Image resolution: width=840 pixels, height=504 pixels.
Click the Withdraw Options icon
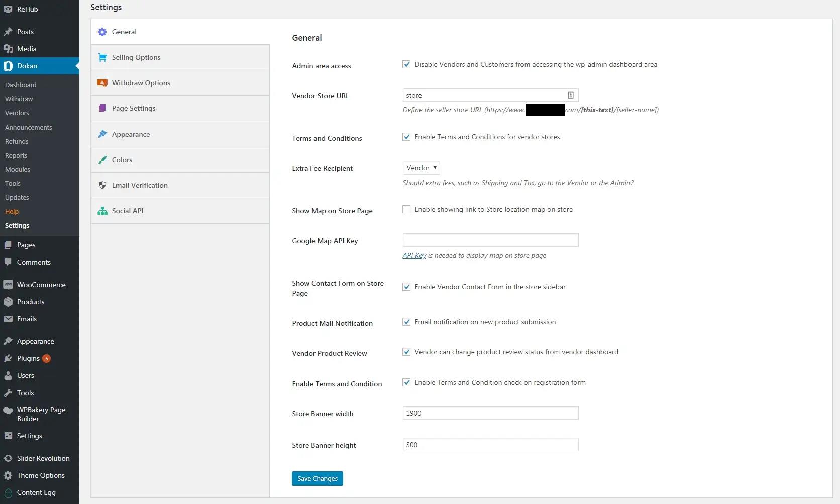tap(102, 83)
